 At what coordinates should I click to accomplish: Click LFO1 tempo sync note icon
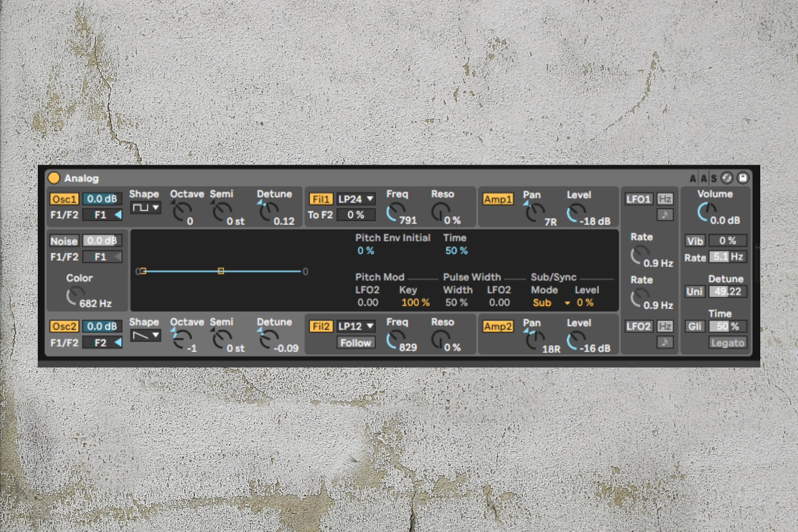click(664, 215)
